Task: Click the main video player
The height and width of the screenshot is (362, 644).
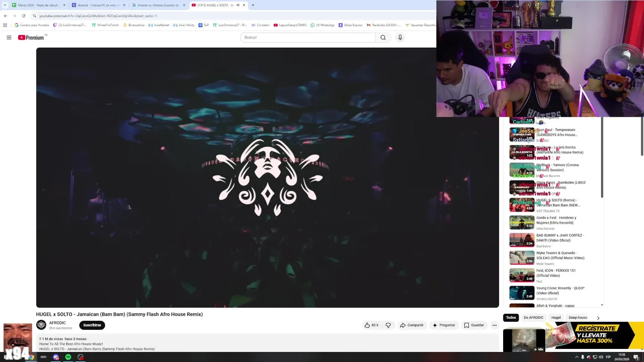Action: coord(267,177)
